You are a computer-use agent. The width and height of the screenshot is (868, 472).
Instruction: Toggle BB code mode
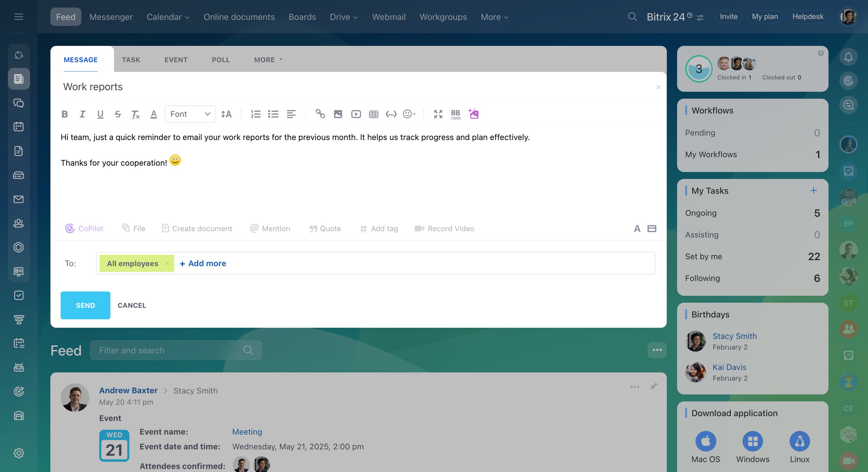(456, 114)
